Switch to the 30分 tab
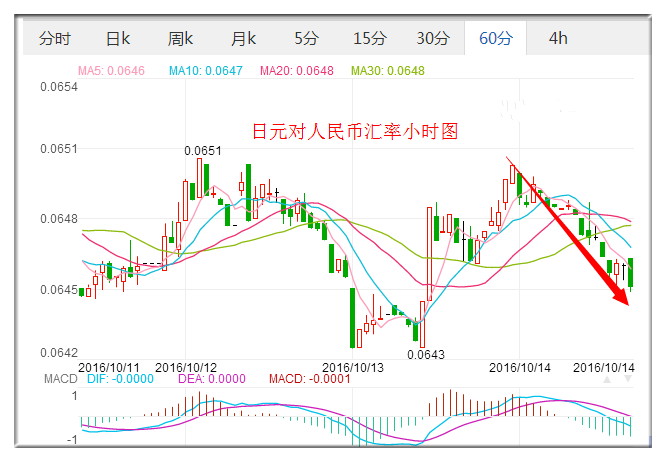The image size is (666, 462). coord(432,39)
